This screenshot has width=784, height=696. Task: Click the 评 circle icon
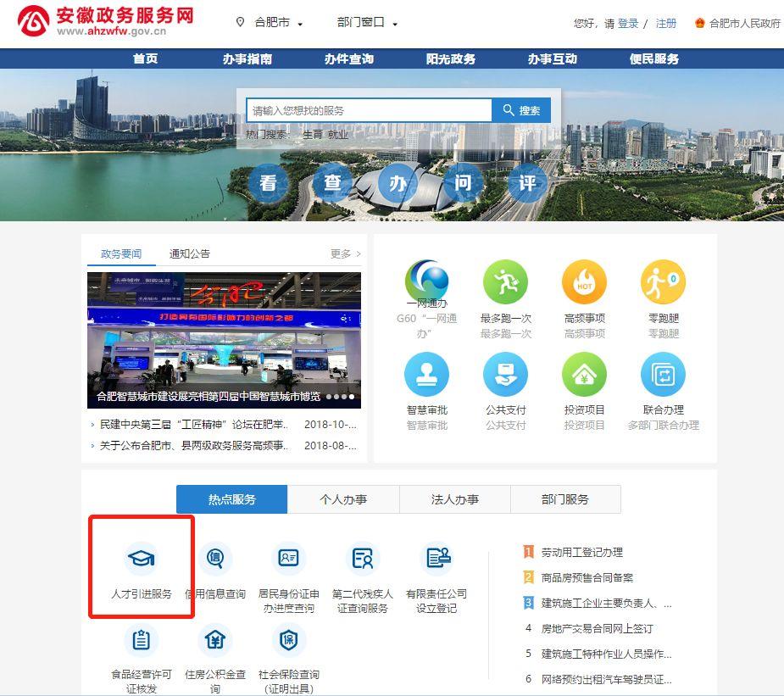click(x=527, y=183)
